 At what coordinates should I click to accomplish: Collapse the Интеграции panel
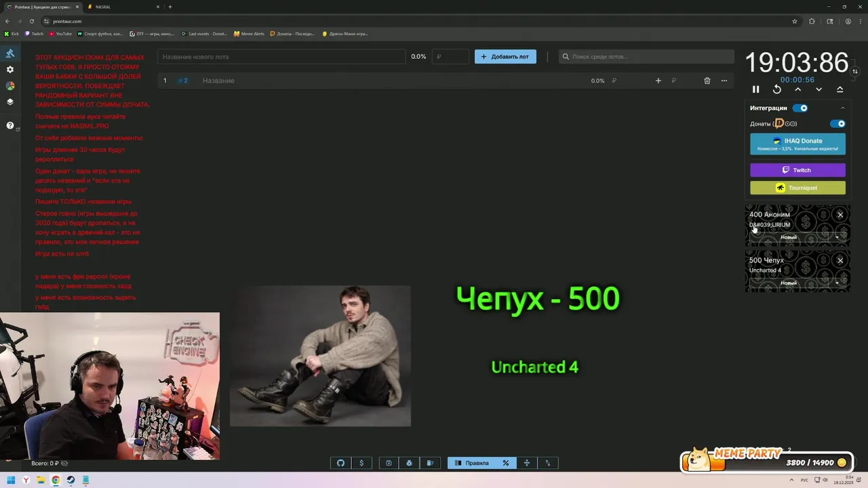843,108
